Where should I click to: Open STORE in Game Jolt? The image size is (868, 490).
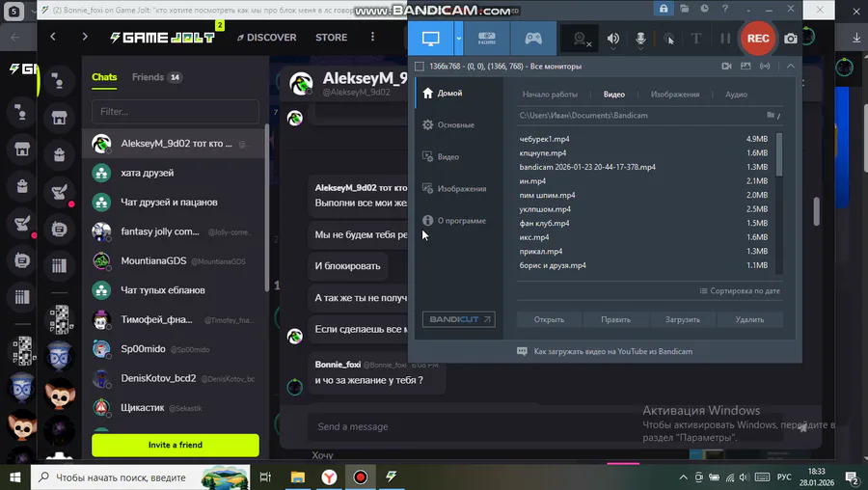331,37
